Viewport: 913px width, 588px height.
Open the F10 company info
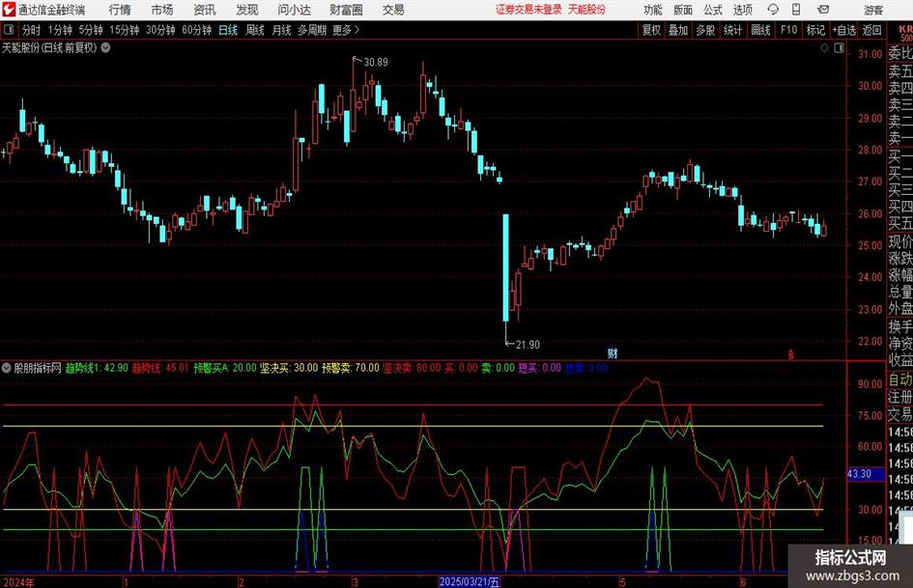tap(789, 30)
